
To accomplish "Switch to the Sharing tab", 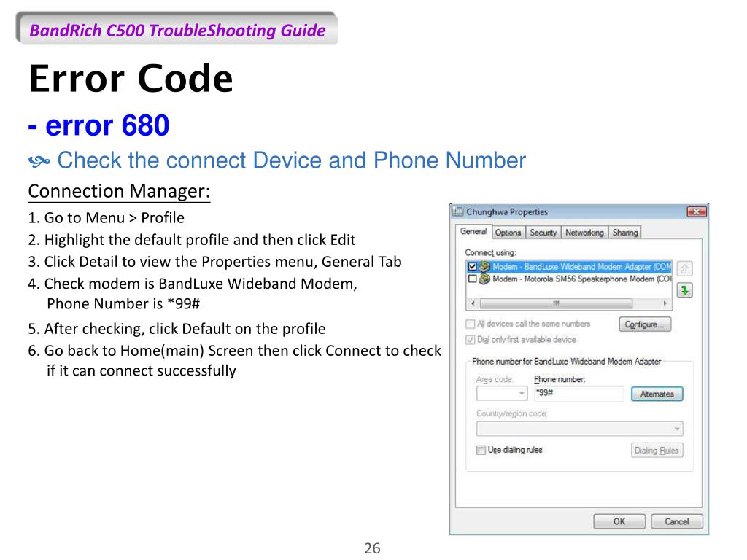I will point(625,233).
